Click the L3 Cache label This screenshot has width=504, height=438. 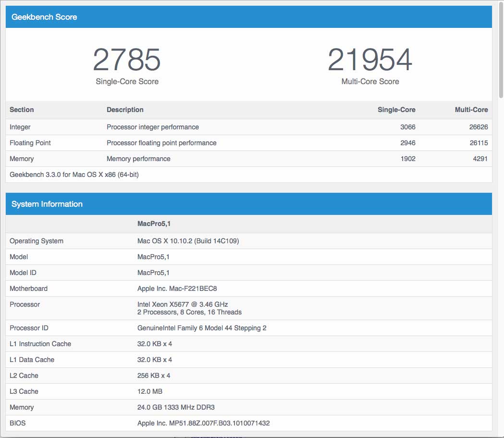24,391
